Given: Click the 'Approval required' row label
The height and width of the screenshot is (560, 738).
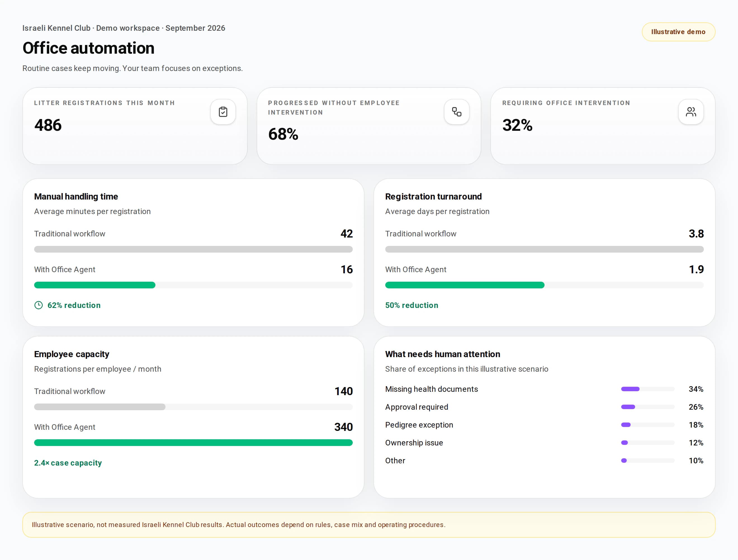Looking at the screenshot, I should [x=416, y=407].
